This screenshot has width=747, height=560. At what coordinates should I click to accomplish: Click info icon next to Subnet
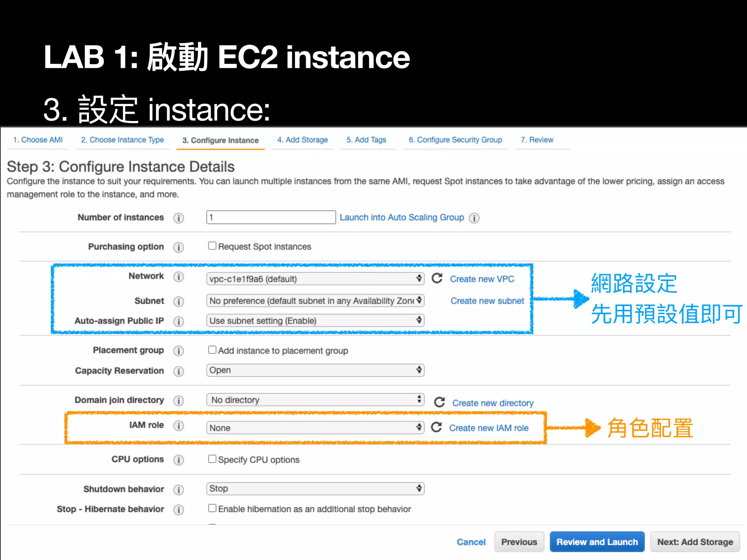(x=178, y=302)
